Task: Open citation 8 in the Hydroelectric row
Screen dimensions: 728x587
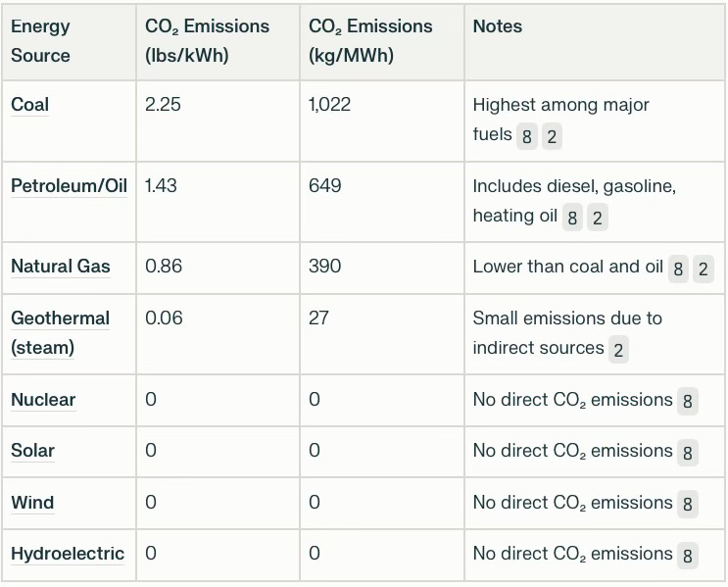Action: pos(688,556)
